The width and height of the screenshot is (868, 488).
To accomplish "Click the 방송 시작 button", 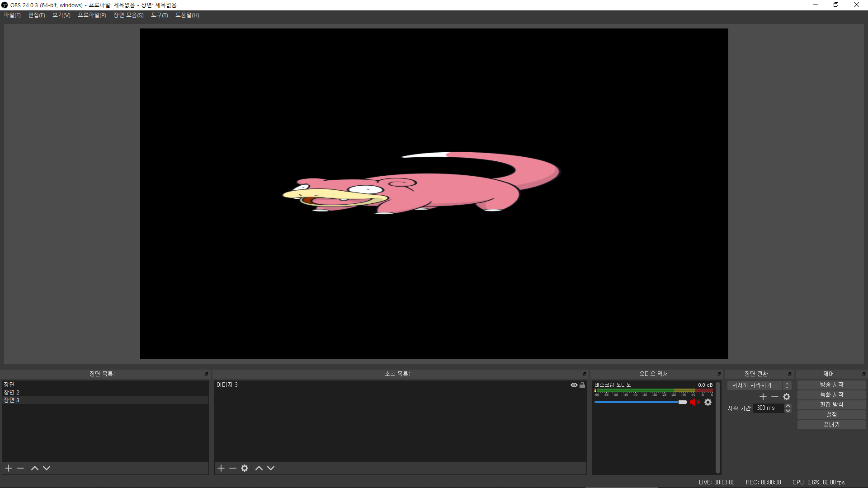I will [x=831, y=385].
